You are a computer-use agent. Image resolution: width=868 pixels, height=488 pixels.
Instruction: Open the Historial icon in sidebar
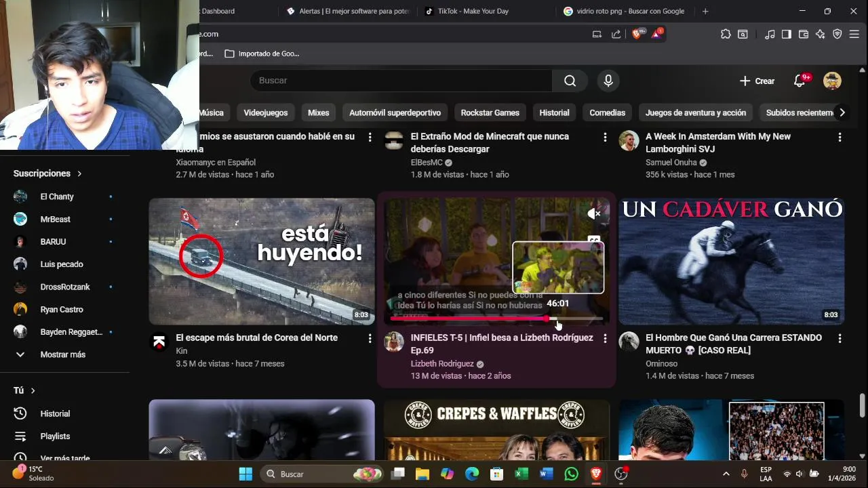point(20,413)
